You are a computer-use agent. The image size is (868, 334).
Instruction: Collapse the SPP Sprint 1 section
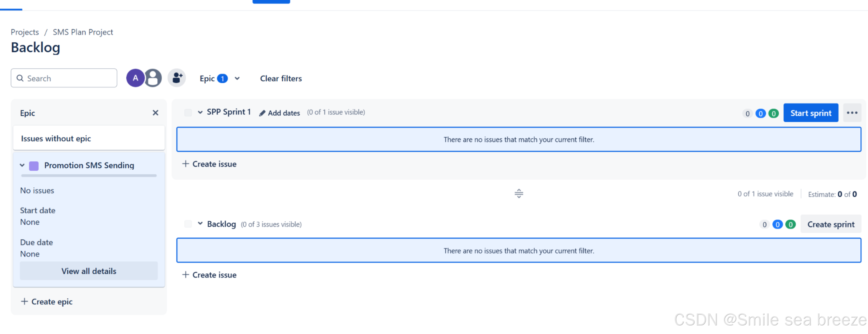pos(200,112)
